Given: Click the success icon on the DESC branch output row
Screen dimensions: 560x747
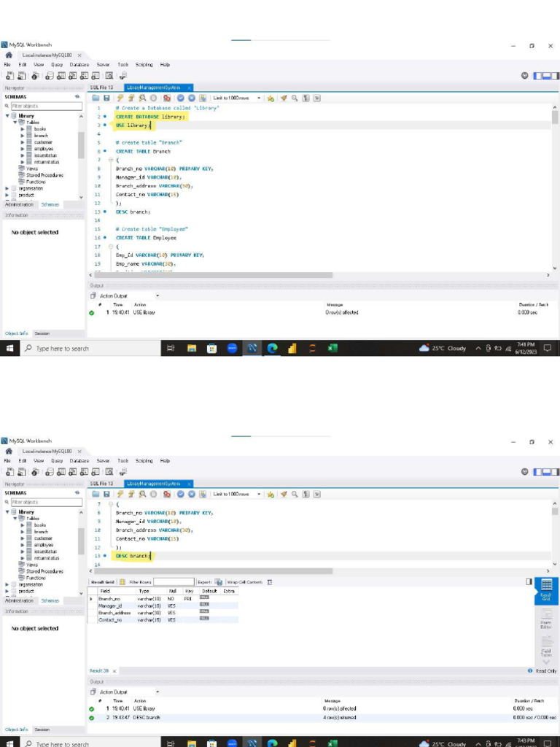Looking at the screenshot, I should [x=92, y=718].
